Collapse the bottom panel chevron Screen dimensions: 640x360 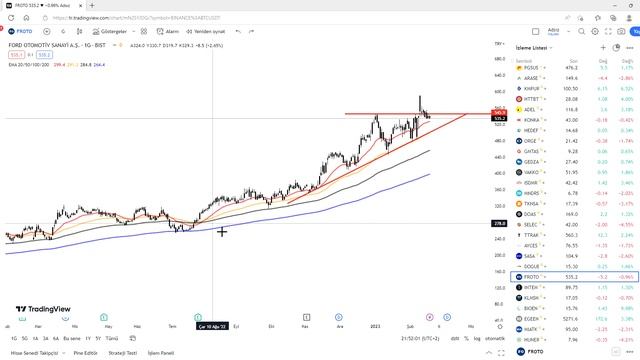click(x=489, y=353)
